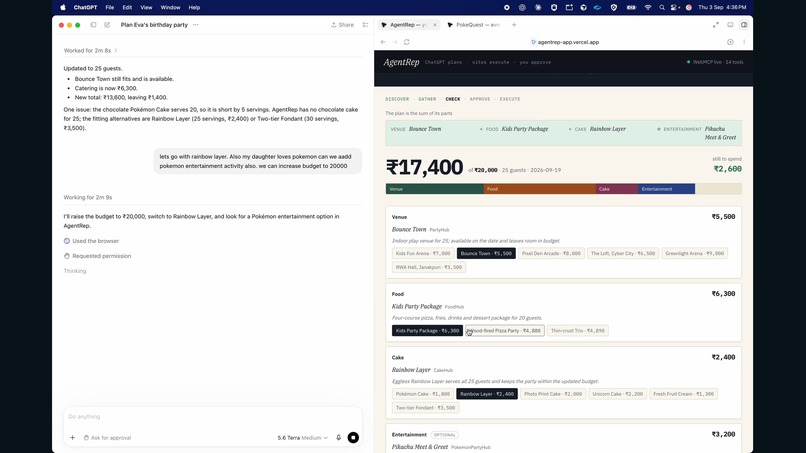The image size is (806, 453).
Task: Open the Help menu
Action: (194, 8)
